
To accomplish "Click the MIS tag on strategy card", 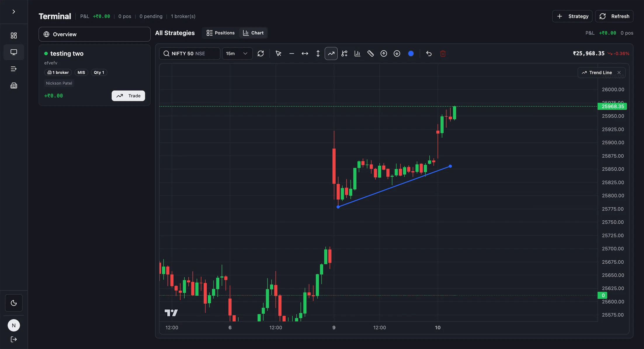I will [x=81, y=72].
